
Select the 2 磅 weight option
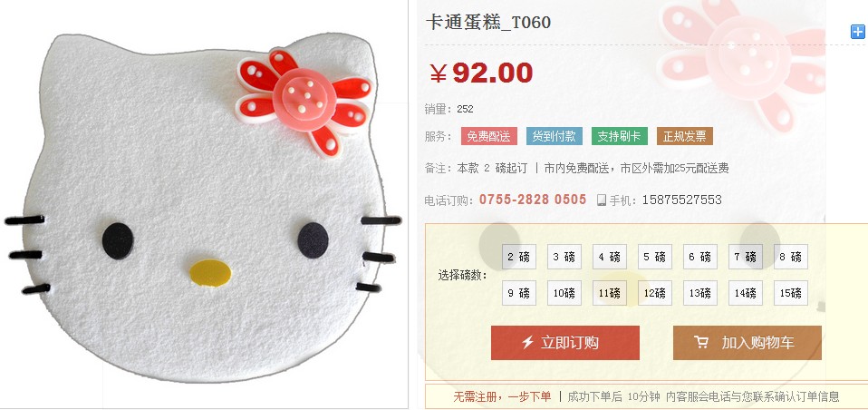(x=518, y=257)
